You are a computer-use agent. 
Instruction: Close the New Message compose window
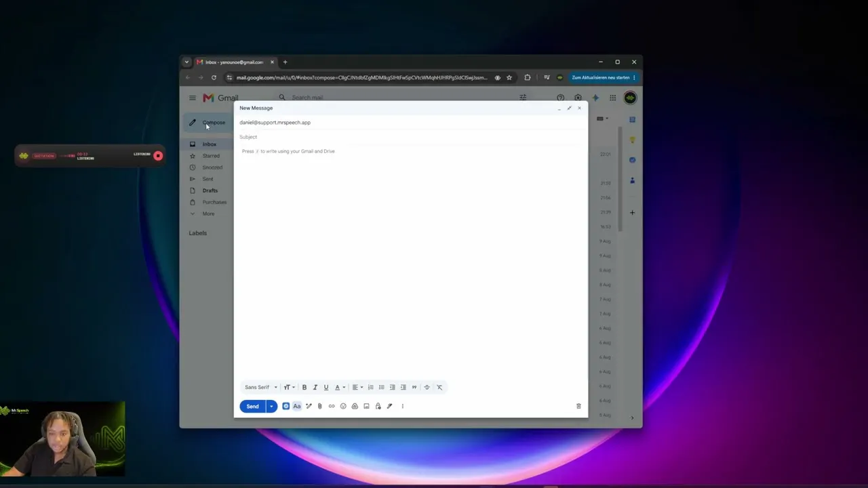click(x=579, y=108)
